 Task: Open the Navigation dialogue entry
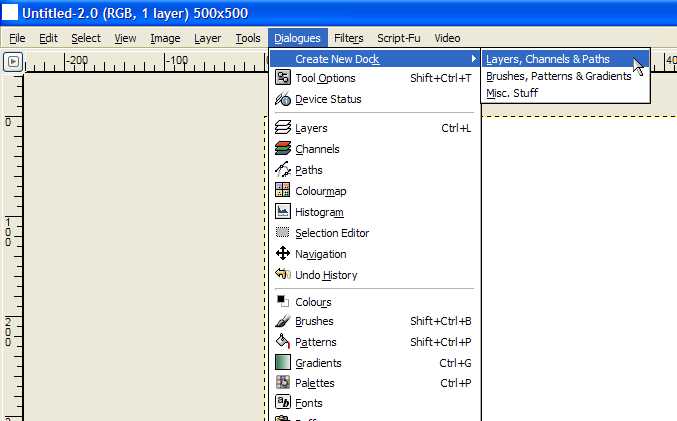click(x=375, y=253)
